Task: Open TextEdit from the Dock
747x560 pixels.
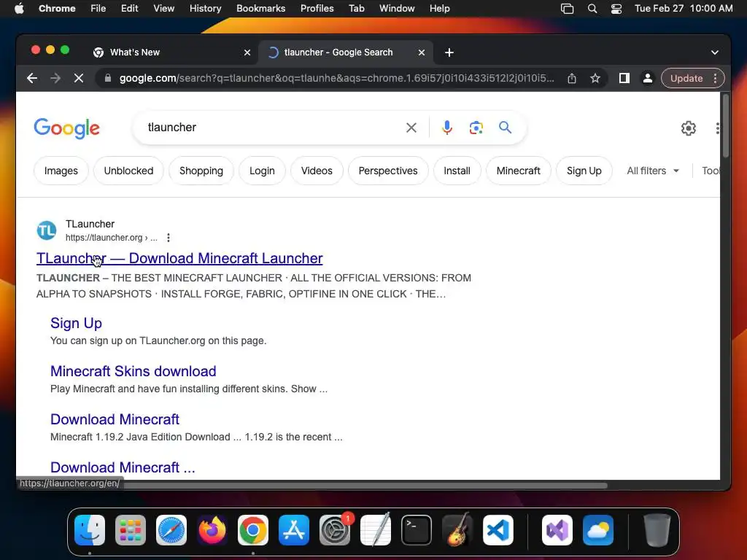Action: pyautogui.click(x=376, y=530)
